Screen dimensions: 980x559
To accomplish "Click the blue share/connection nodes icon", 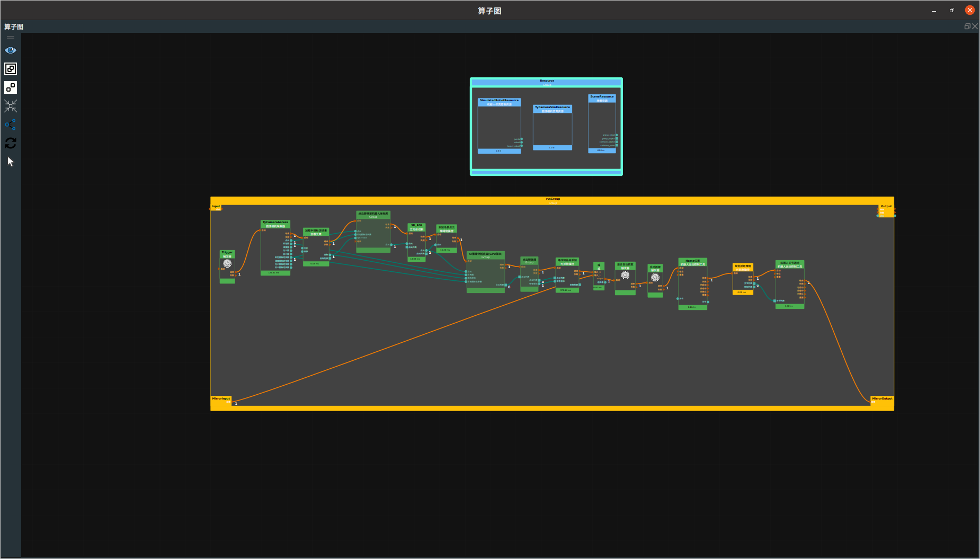I will point(11,125).
